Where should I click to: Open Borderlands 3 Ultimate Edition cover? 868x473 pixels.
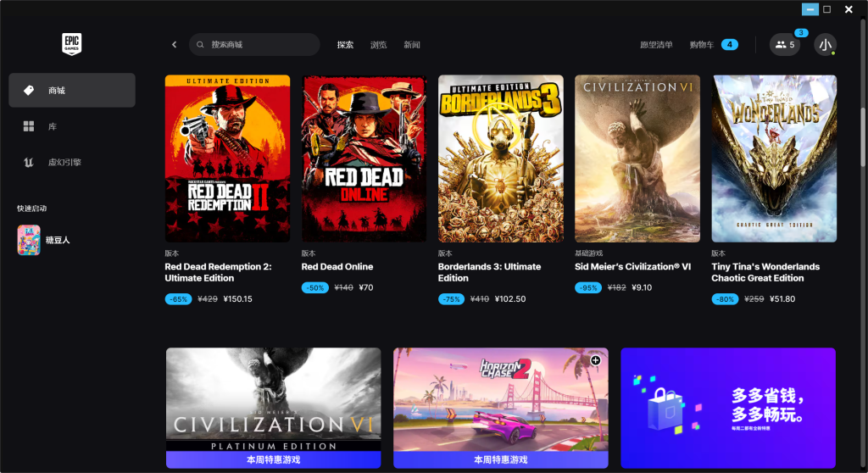(501, 159)
